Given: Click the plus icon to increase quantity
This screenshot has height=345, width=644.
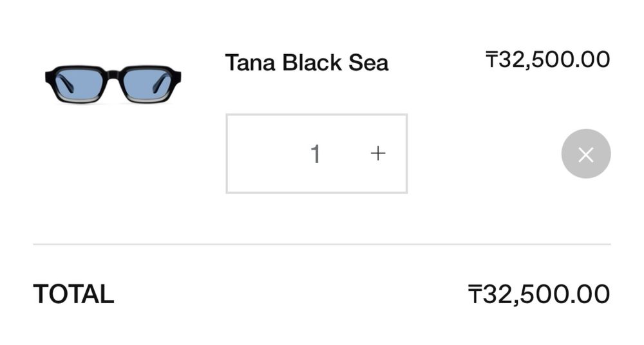Looking at the screenshot, I should (378, 153).
